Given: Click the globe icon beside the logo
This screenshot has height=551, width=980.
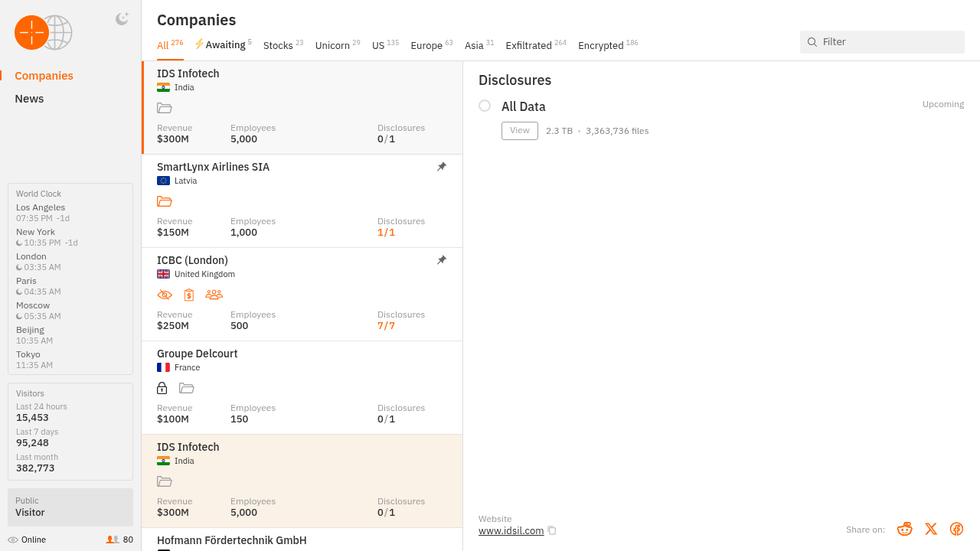Looking at the screenshot, I should [60, 33].
